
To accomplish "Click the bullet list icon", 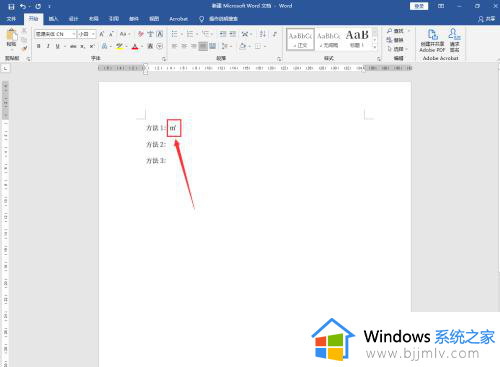I will 175,34.
